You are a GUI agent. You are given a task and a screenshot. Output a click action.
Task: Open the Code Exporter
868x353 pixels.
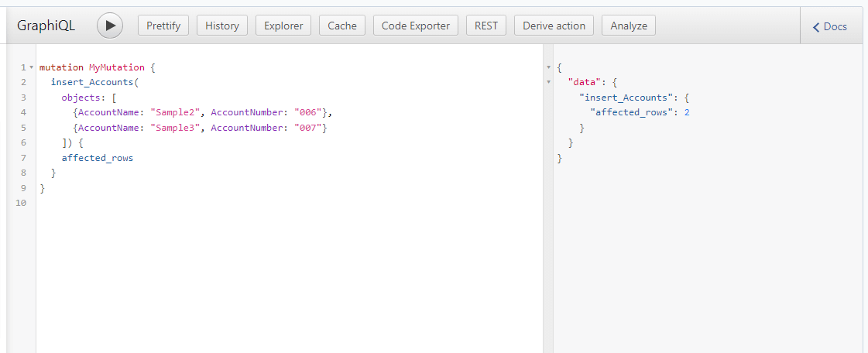416,26
